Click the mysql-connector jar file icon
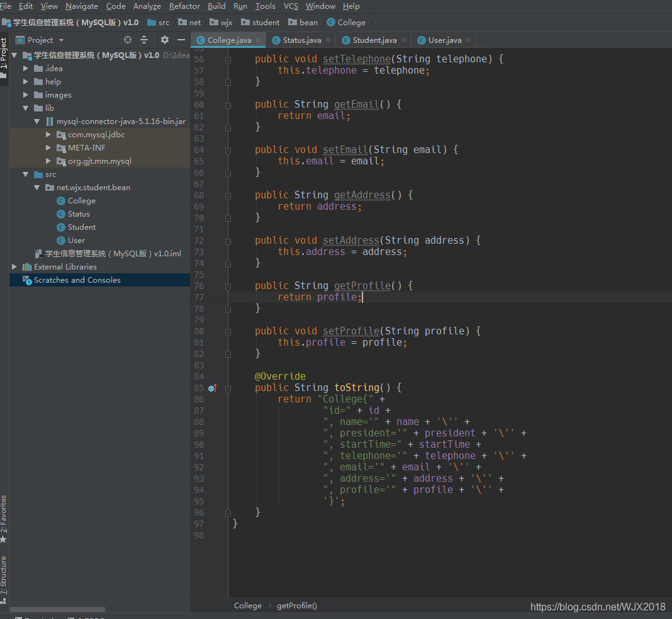Screen dimensions: 672x619 pyautogui.click(x=50, y=122)
